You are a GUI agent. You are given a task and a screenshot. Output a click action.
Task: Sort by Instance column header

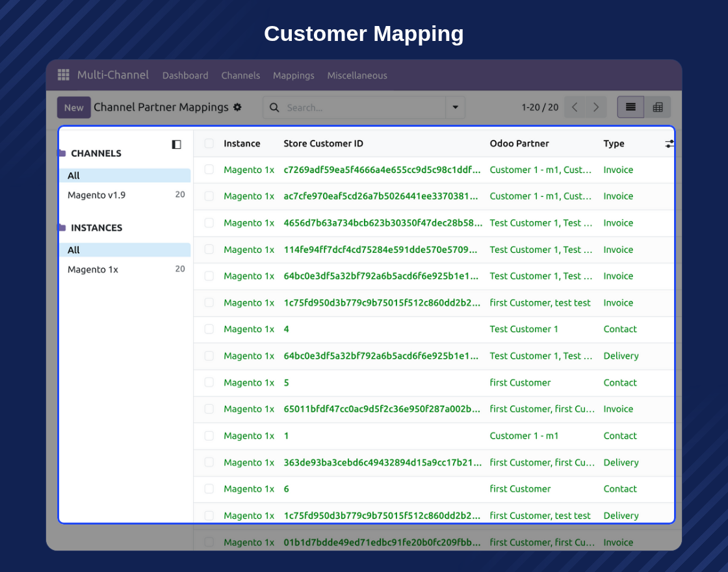[x=242, y=144]
